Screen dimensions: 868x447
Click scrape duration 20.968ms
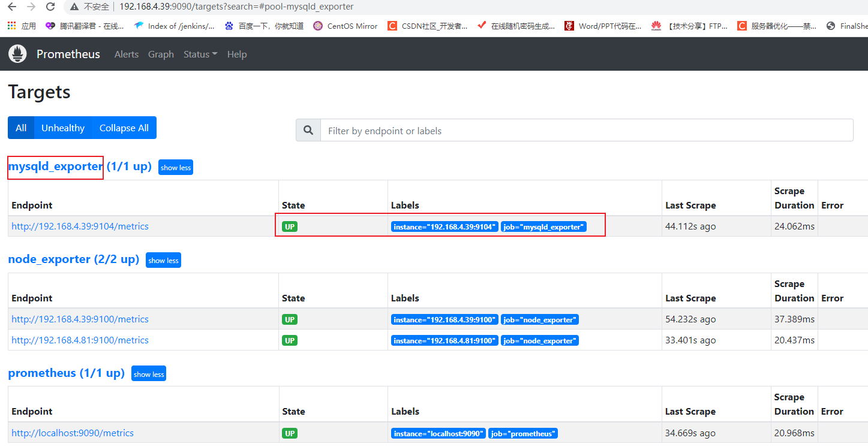(x=794, y=433)
